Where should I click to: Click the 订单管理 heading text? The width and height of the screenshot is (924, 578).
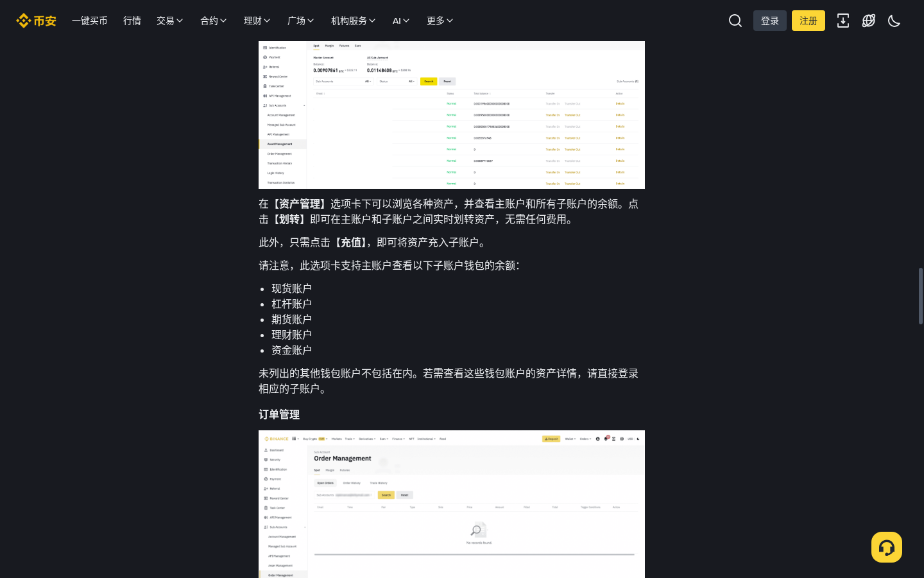click(x=279, y=414)
